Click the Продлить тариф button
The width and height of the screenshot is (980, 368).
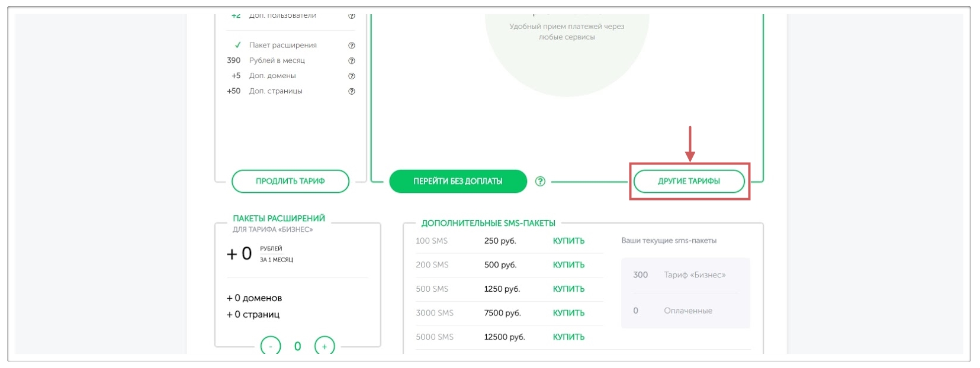tap(290, 181)
